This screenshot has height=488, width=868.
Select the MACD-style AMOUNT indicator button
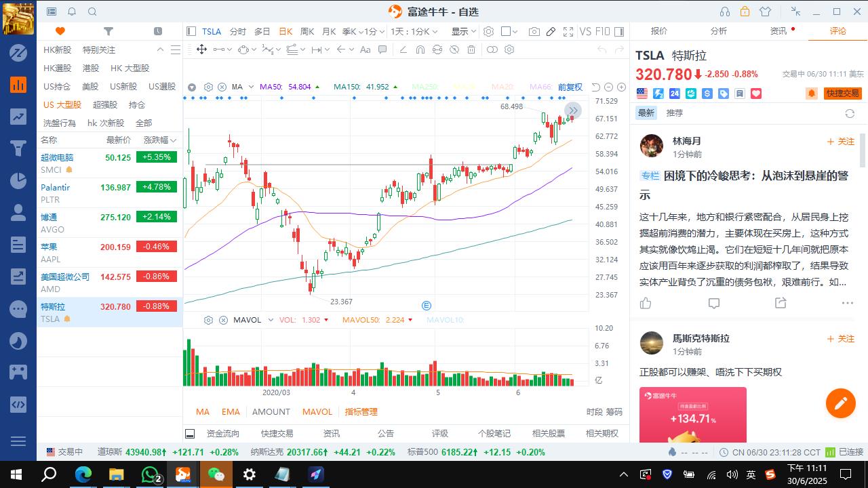tap(271, 411)
